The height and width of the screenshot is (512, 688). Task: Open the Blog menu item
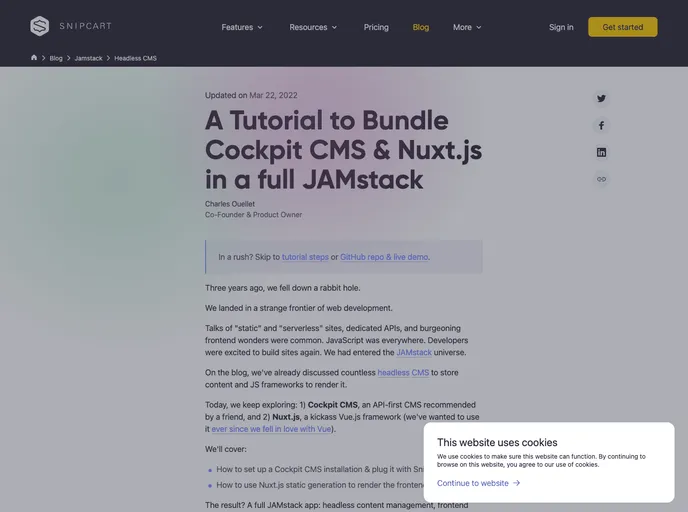[x=421, y=27]
